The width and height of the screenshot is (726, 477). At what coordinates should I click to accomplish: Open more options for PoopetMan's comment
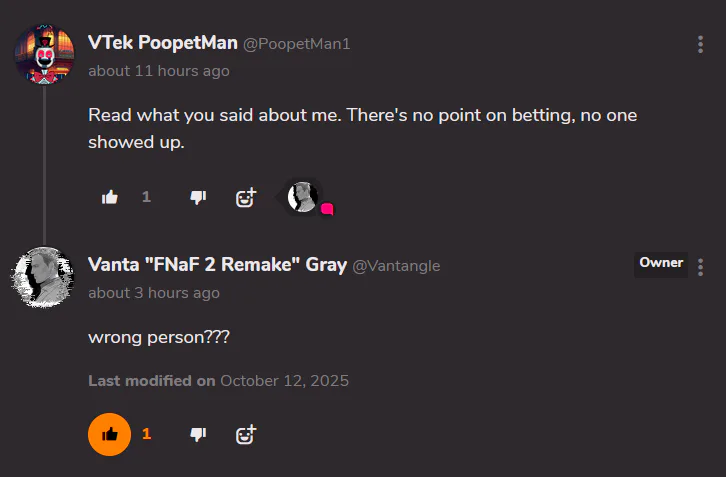[700, 45]
